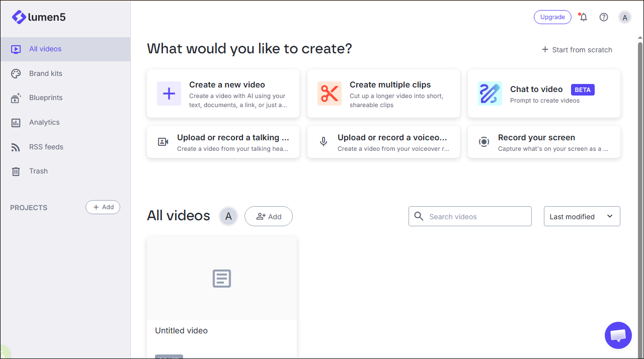Launch Record your screen

click(543, 142)
